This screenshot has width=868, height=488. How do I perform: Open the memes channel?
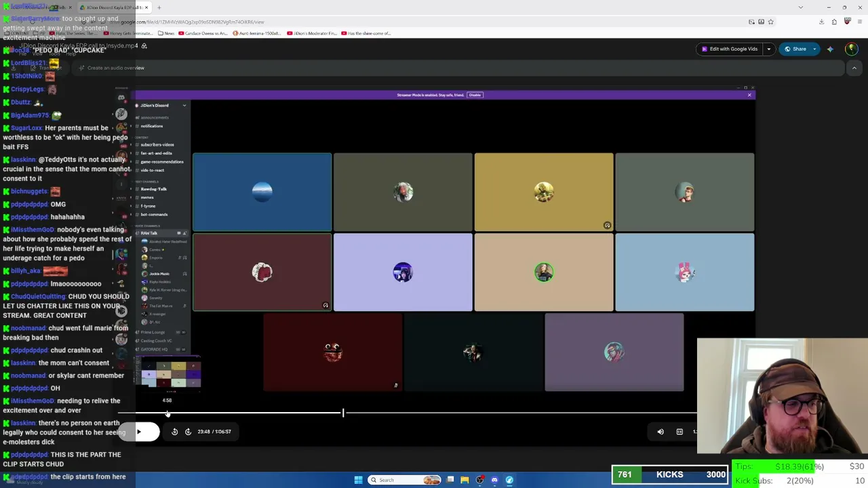pyautogui.click(x=148, y=197)
